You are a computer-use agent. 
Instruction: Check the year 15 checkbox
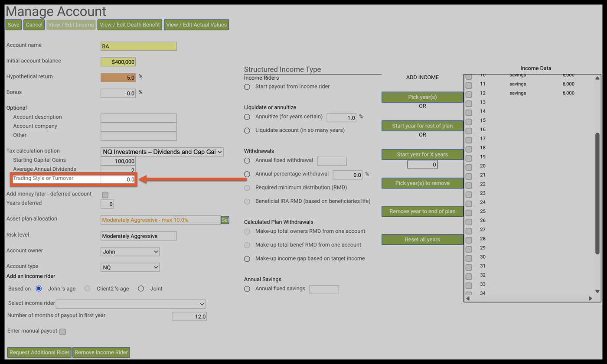(469, 121)
